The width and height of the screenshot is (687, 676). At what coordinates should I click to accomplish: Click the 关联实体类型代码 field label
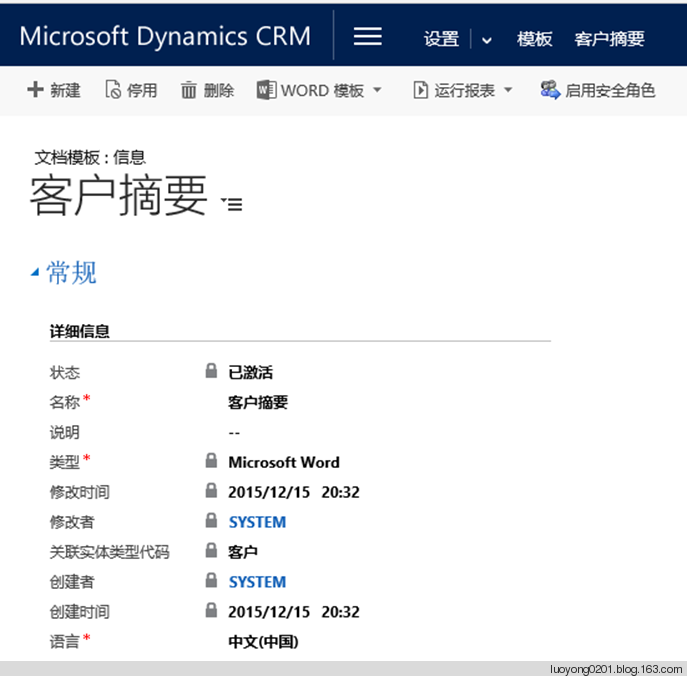click(110, 552)
